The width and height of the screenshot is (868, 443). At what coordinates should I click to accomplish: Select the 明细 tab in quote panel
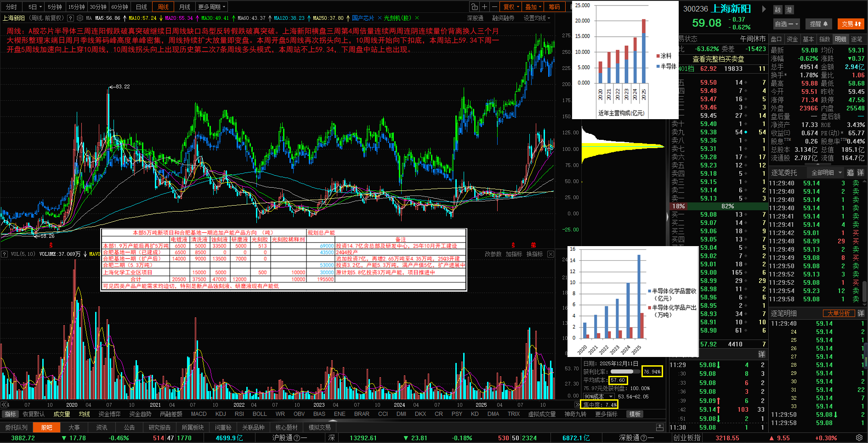click(840, 39)
